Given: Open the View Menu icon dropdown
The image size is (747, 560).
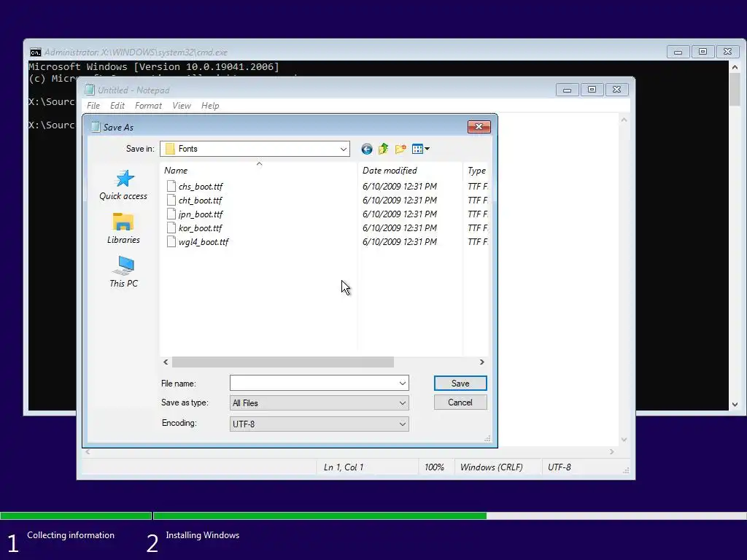Looking at the screenshot, I should 421,149.
